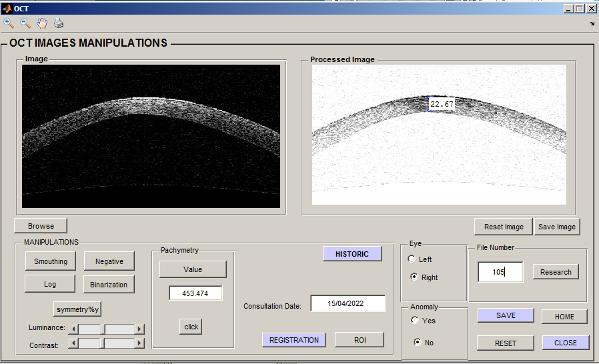This screenshot has width=599, height=364.
Task: Click the pachymetry value text box
Action: pyautogui.click(x=195, y=293)
